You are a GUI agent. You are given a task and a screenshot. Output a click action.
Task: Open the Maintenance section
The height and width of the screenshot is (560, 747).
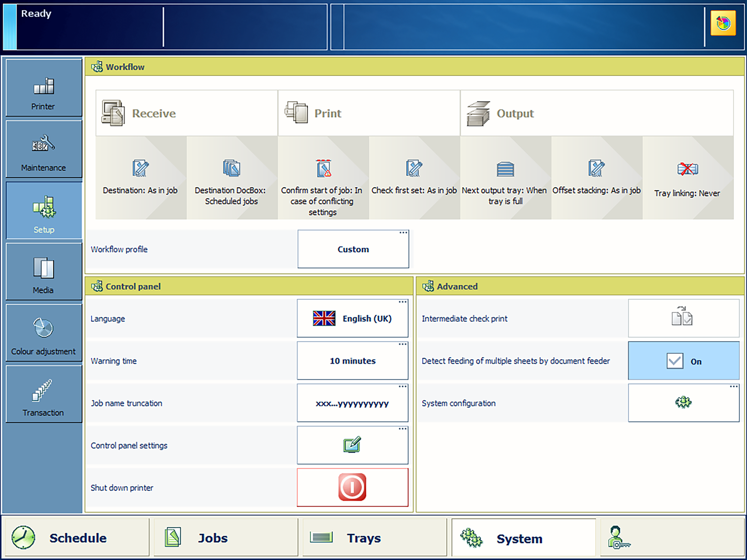pos(44,149)
